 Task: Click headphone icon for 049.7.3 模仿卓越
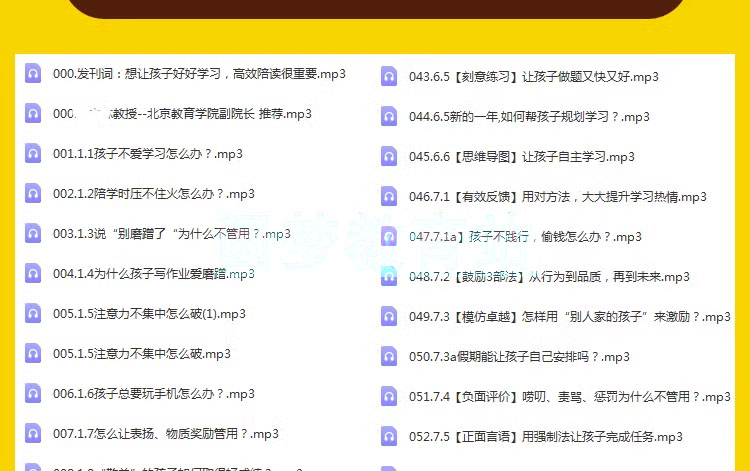click(389, 316)
